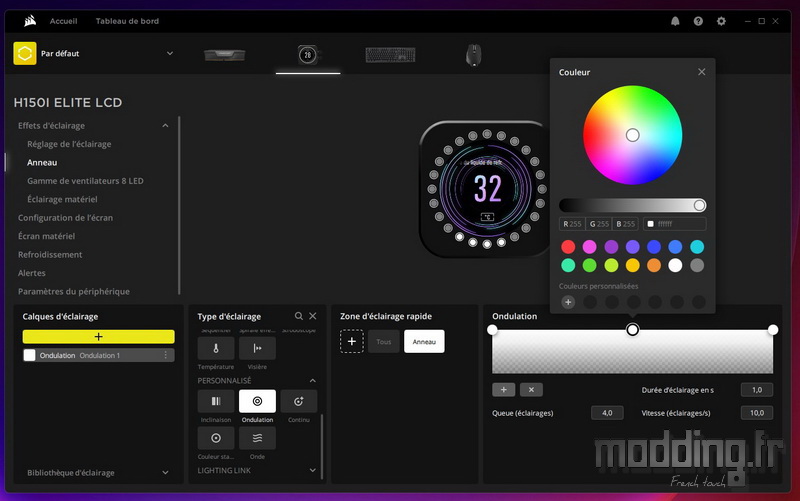This screenshot has width=800, height=501.
Task: Add a new quick lighting zone
Action: click(x=352, y=341)
